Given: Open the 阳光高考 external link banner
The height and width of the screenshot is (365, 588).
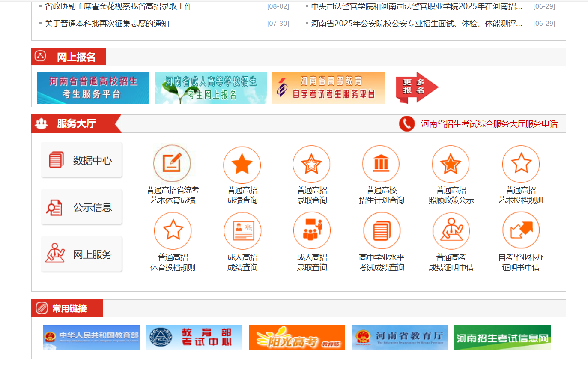Looking at the screenshot, I should pos(296,337).
